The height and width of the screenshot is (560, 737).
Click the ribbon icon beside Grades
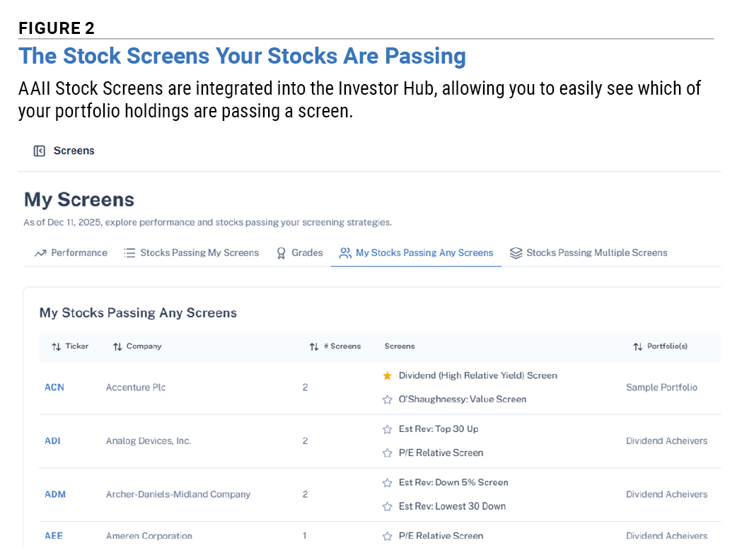pos(281,253)
